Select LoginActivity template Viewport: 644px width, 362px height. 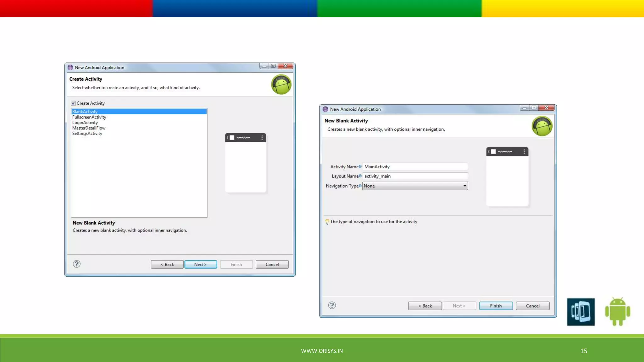(x=85, y=123)
